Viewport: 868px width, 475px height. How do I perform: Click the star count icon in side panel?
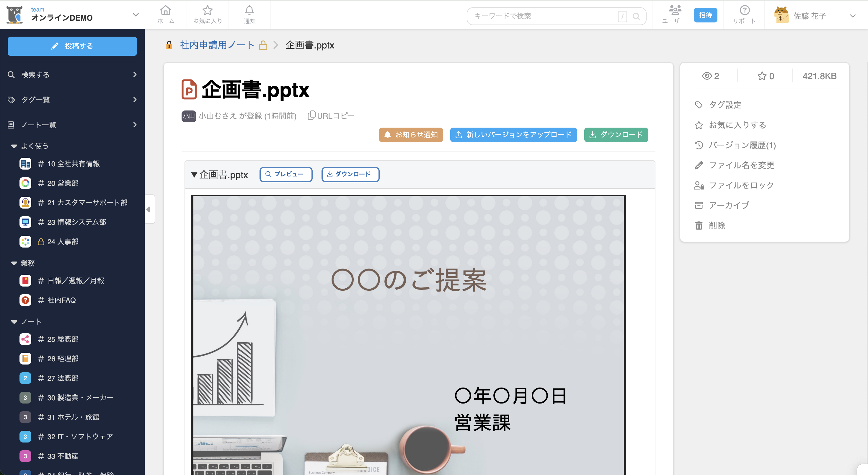click(762, 76)
